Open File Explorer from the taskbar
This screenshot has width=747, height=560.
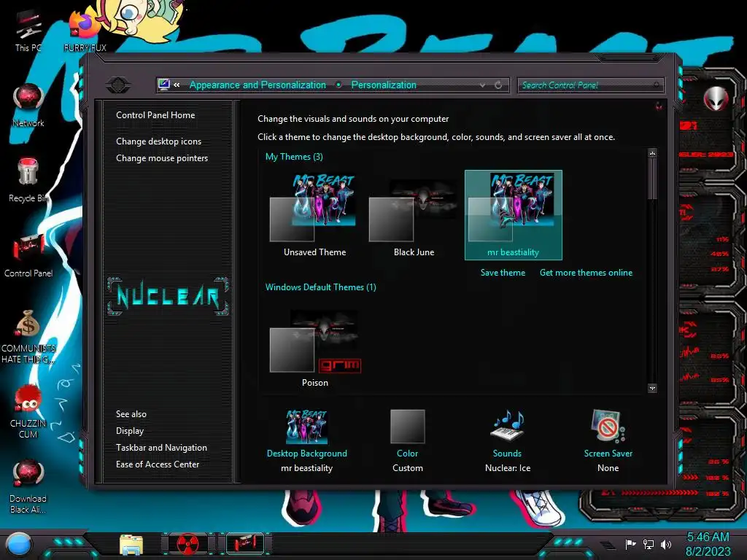131,545
